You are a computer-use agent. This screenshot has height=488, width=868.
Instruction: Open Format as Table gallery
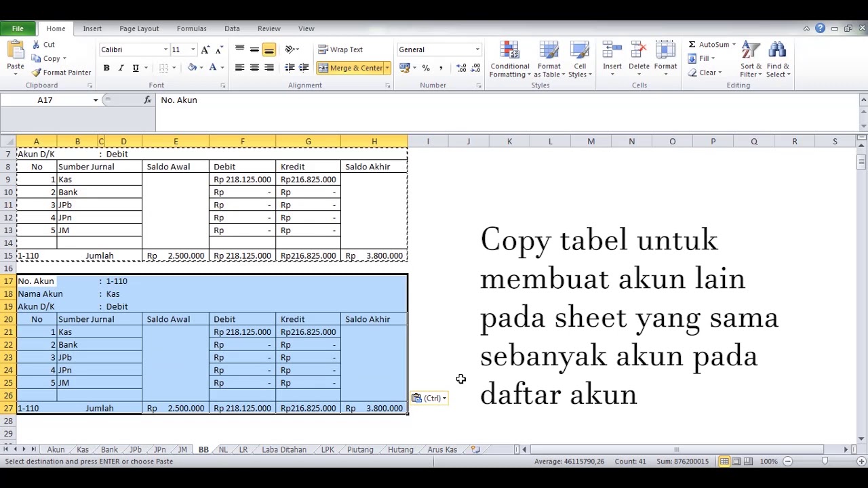pos(549,60)
